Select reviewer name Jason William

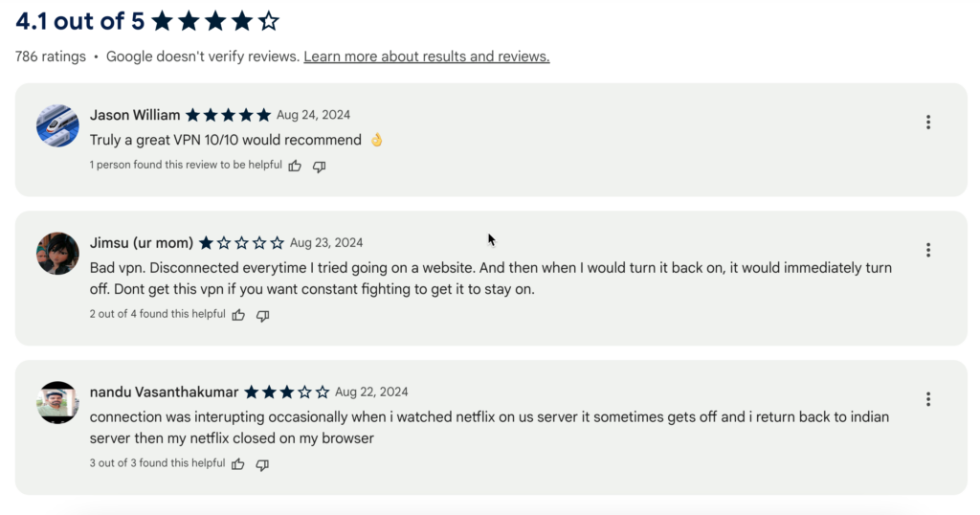click(135, 115)
